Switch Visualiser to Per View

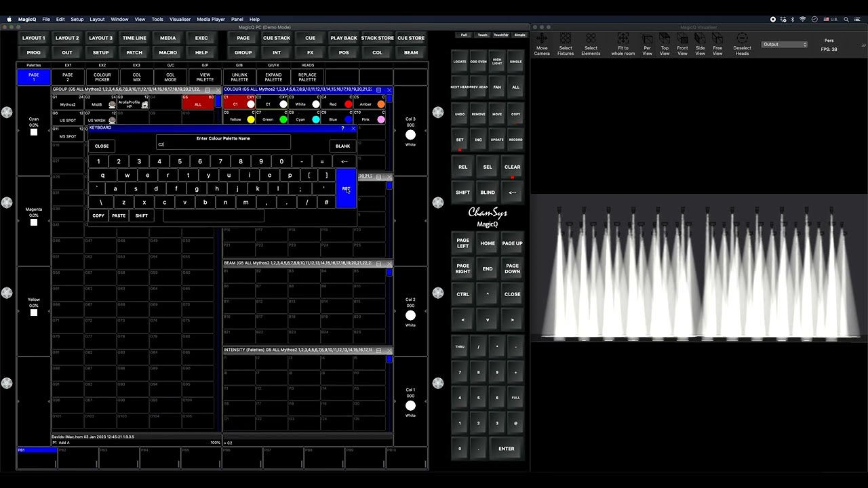[x=647, y=45]
